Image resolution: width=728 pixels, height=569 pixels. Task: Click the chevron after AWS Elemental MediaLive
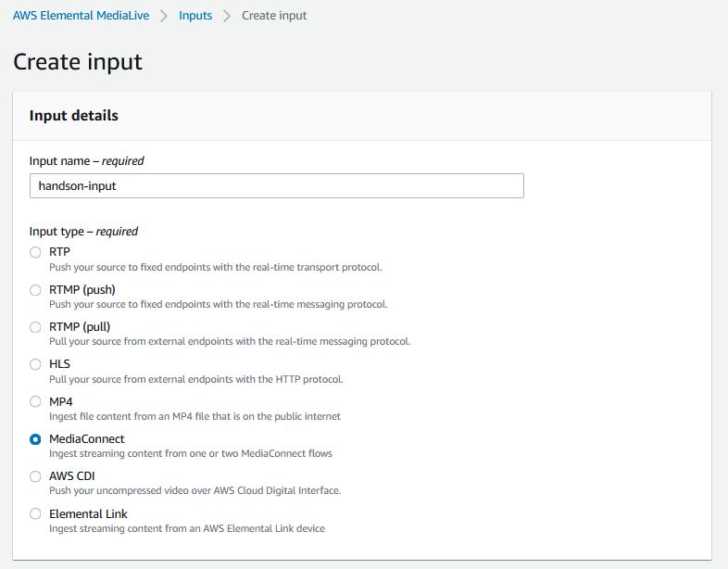pyautogui.click(x=162, y=16)
